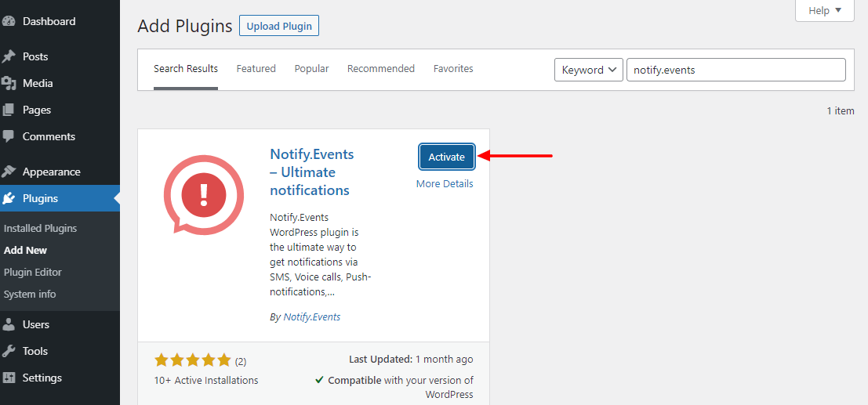This screenshot has height=405, width=868.
Task: Open More Details link
Action: pos(445,183)
